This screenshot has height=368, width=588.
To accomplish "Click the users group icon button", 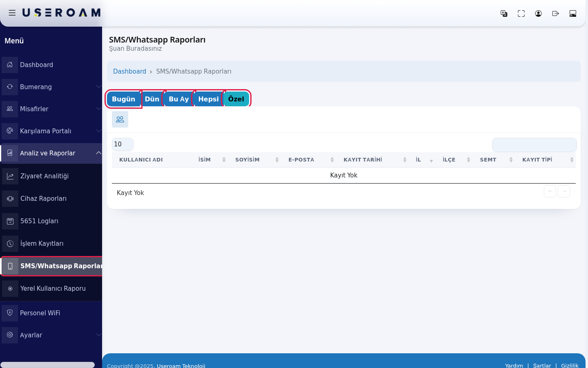I will pyautogui.click(x=120, y=119).
